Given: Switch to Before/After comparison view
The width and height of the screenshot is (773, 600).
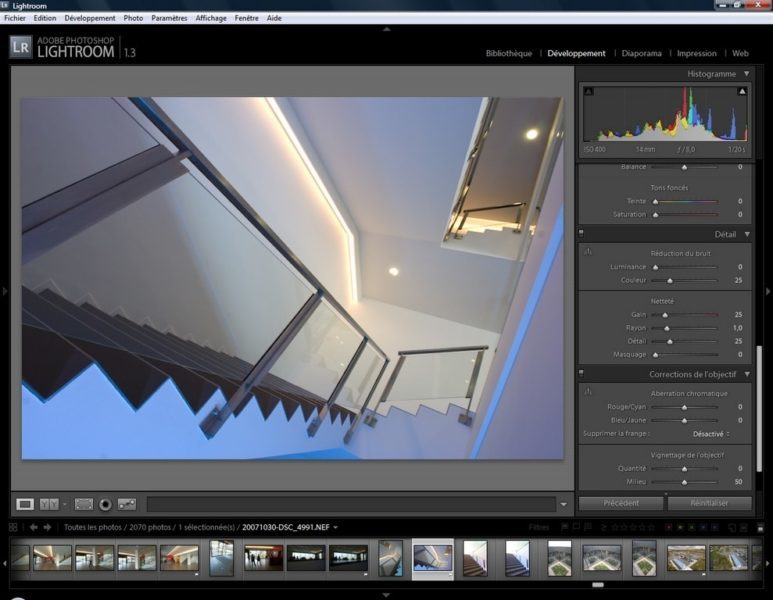Looking at the screenshot, I should coord(49,504).
